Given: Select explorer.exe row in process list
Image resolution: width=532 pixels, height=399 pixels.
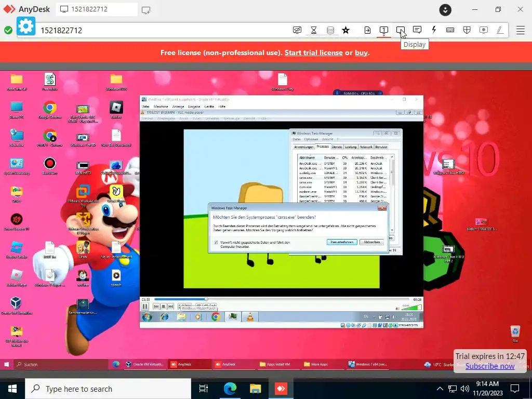Looking at the screenshot, I should [343, 192].
